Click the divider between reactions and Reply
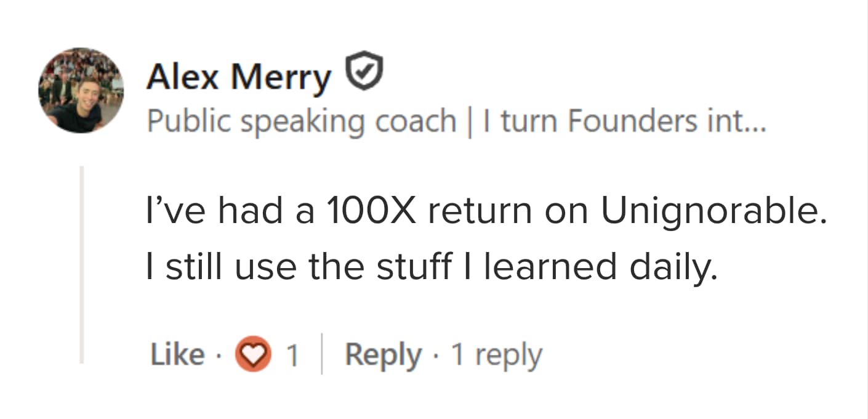This screenshot has width=868, height=419. (x=321, y=356)
